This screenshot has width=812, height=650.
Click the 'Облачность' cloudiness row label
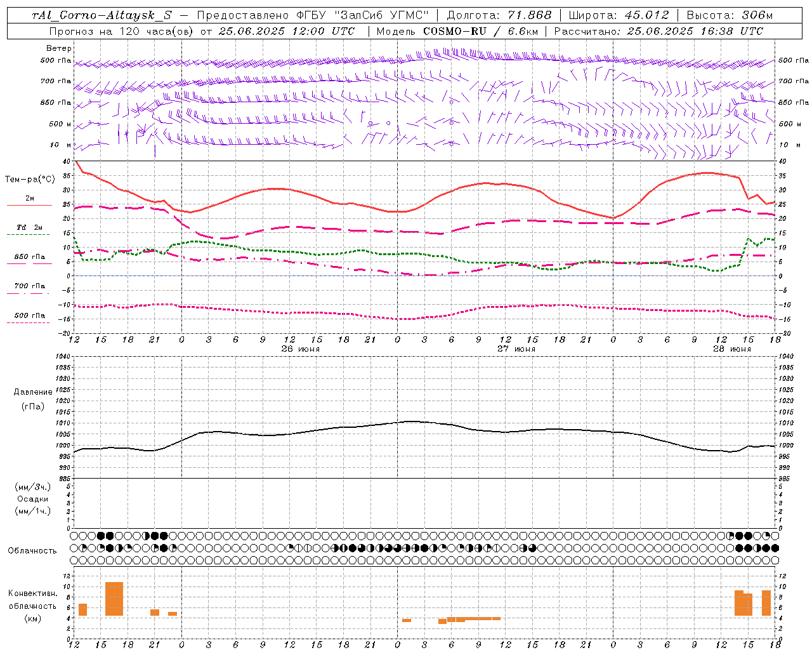(x=32, y=551)
